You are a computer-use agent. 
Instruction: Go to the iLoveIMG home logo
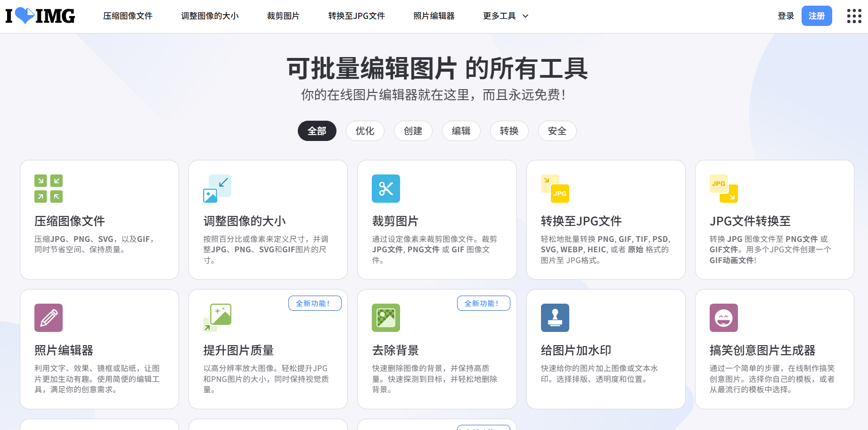[x=40, y=16]
